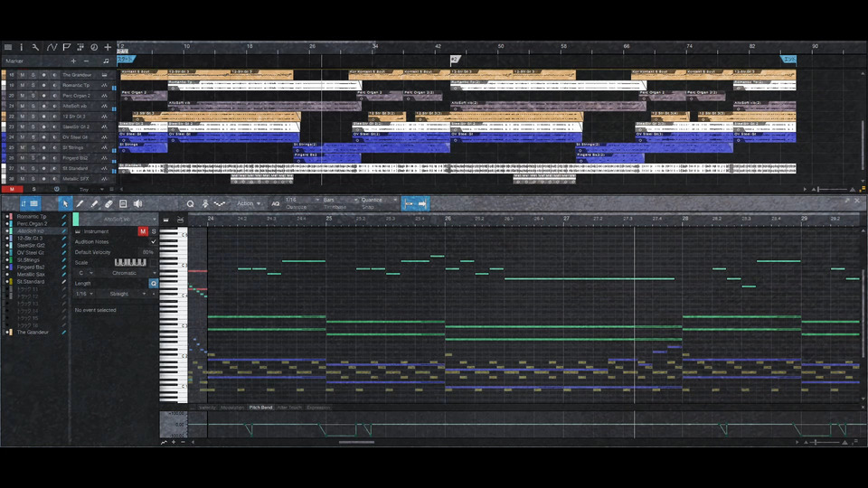Switch to the Pitch Bend lane tab
The image size is (868, 488).
pos(260,408)
